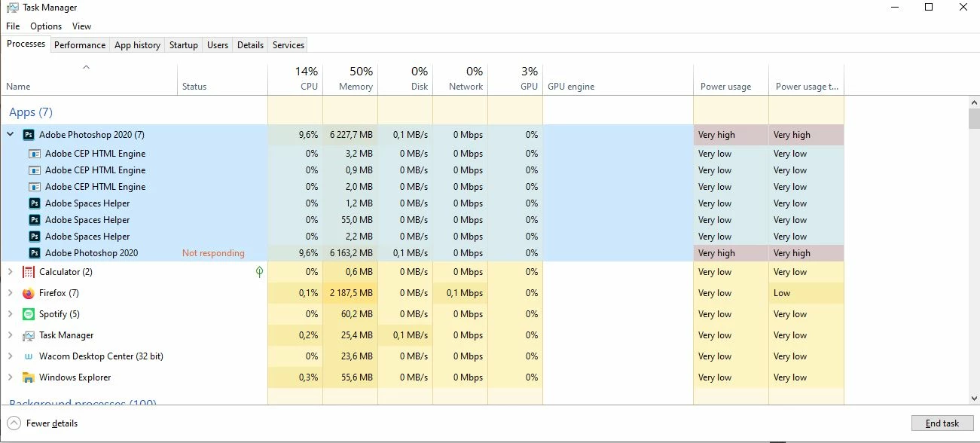
Task: Click the Adobe Photoshop 2020 (7) app icon
Action: click(x=29, y=135)
